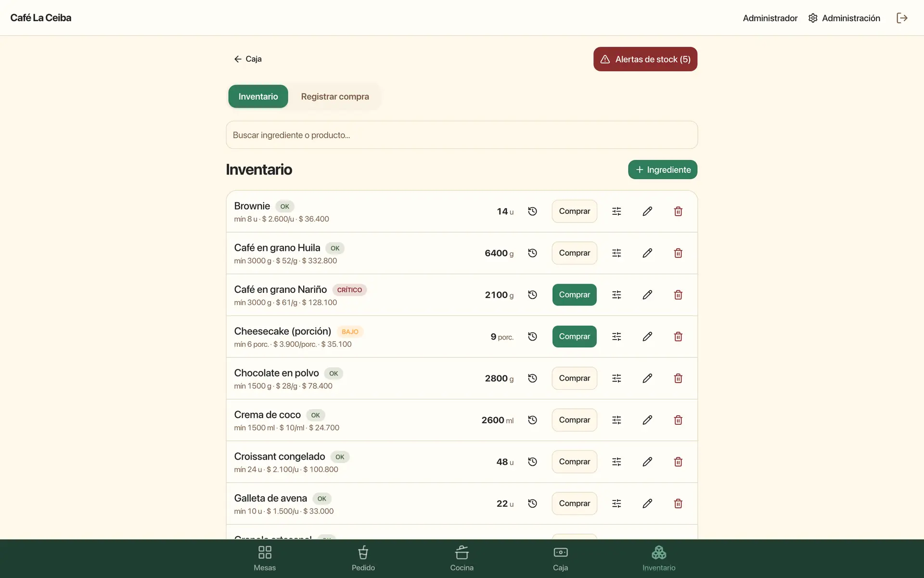Buy Café en grano Nariño

(x=575, y=295)
